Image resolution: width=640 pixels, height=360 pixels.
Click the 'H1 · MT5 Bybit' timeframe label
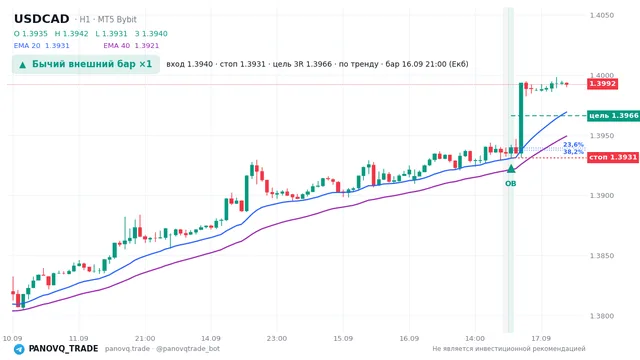(108, 20)
